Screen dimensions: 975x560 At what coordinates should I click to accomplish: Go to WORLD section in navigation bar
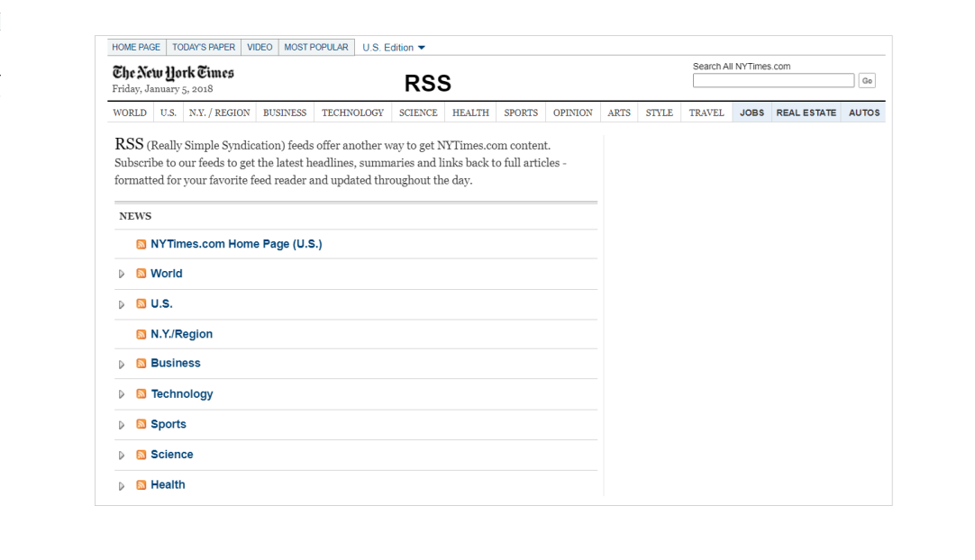tap(130, 113)
